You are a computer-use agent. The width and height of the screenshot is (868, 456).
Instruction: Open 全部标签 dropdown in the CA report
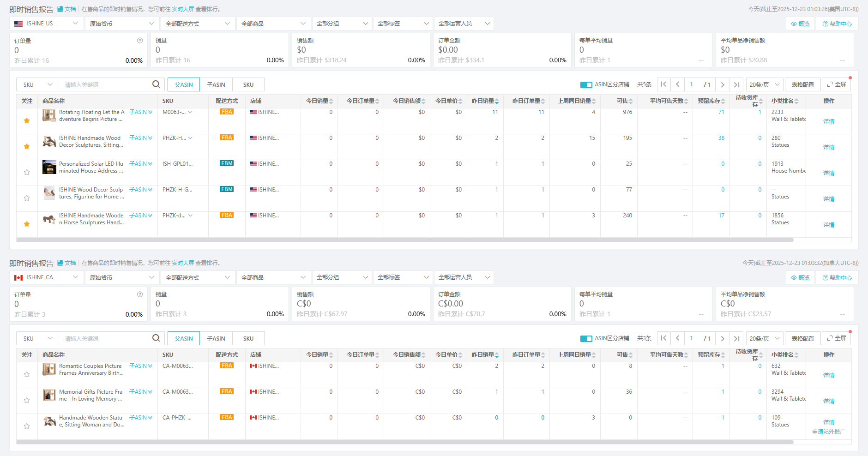(x=403, y=277)
